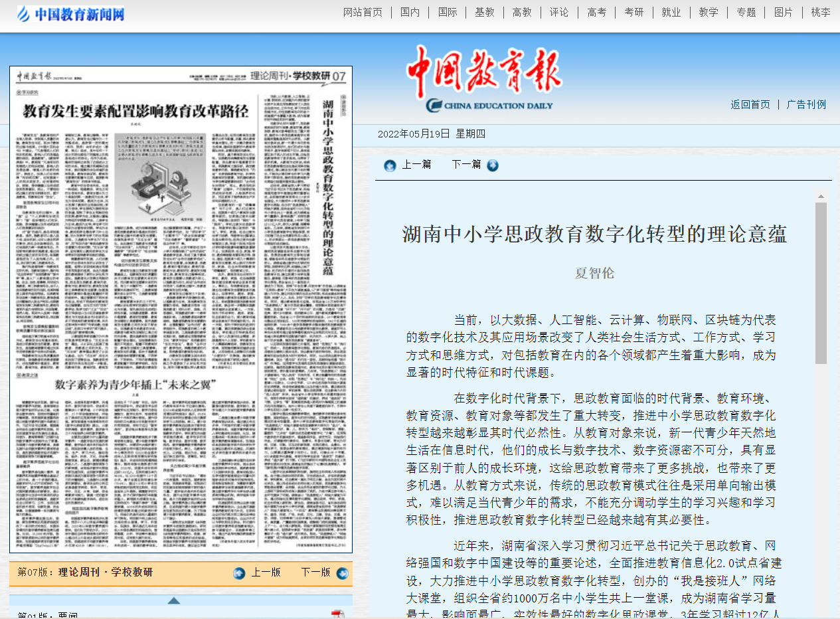The height and width of the screenshot is (619, 840).
Task: Select 考研 in the top navigation
Action: click(634, 13)
